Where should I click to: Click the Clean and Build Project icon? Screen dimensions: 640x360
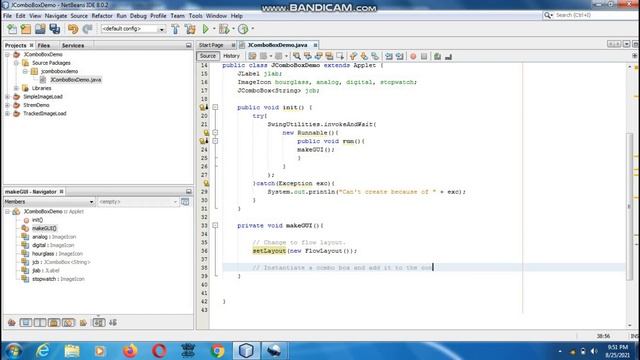[x=190, y=29]
